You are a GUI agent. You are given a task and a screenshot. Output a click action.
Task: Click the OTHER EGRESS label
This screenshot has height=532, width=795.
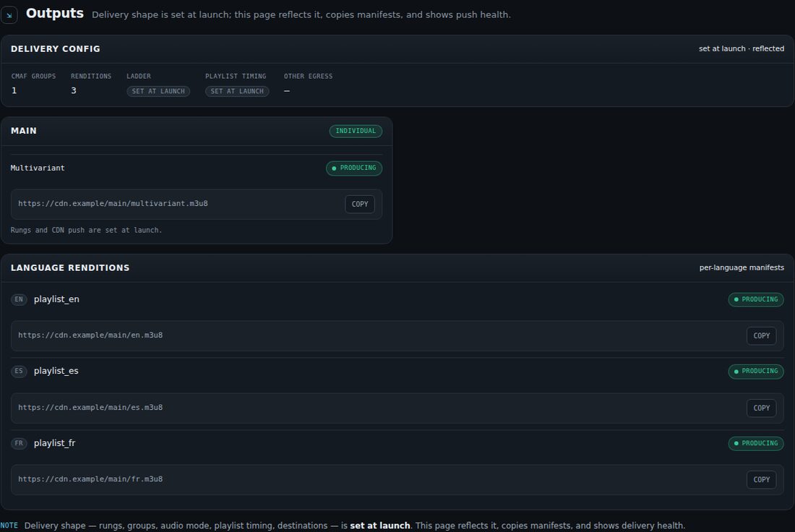309,76
